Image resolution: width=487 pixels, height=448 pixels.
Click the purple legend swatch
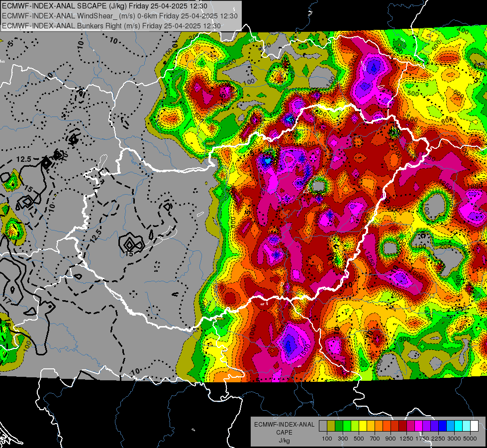(426, 426)
